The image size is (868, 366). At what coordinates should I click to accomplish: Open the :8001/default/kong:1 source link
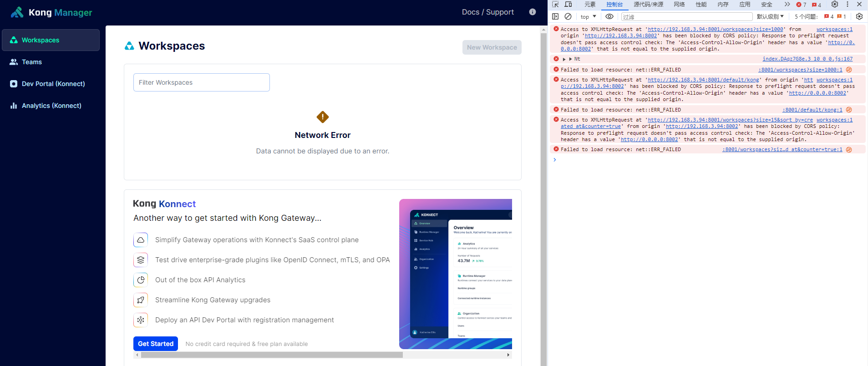(x=812, y=110)
